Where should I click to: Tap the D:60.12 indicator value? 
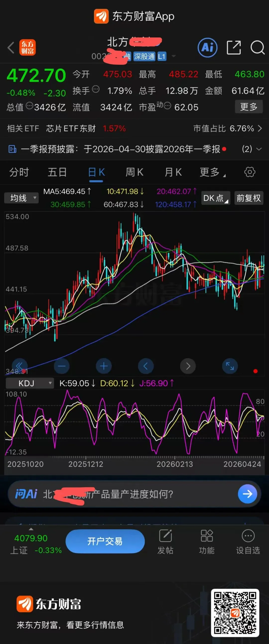tap(117, 383)
